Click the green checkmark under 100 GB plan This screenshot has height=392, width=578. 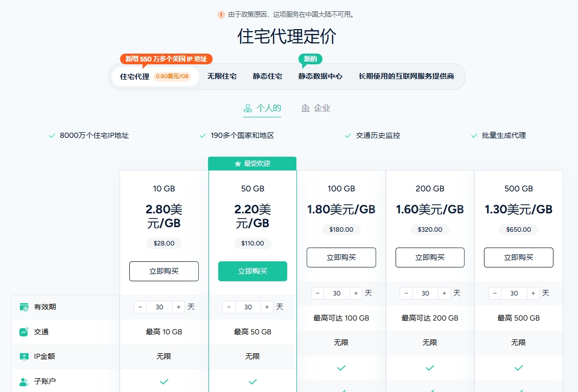pos(341,368)
